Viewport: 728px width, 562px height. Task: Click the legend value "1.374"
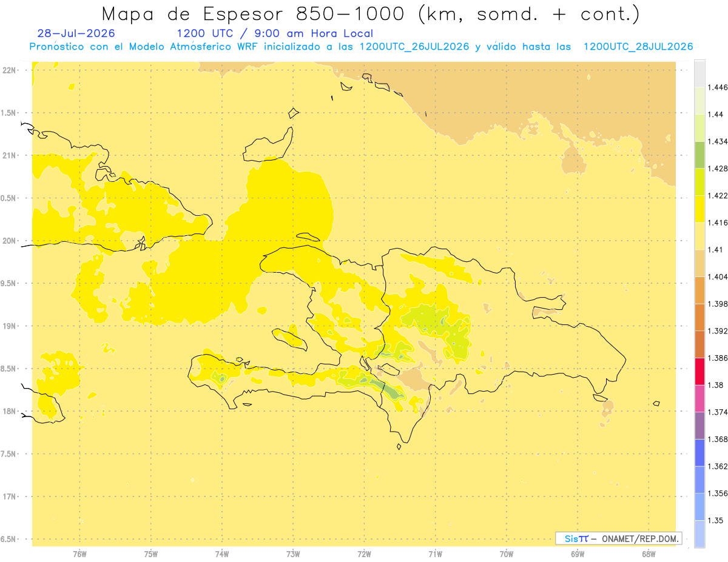click(x=718, y=412)
